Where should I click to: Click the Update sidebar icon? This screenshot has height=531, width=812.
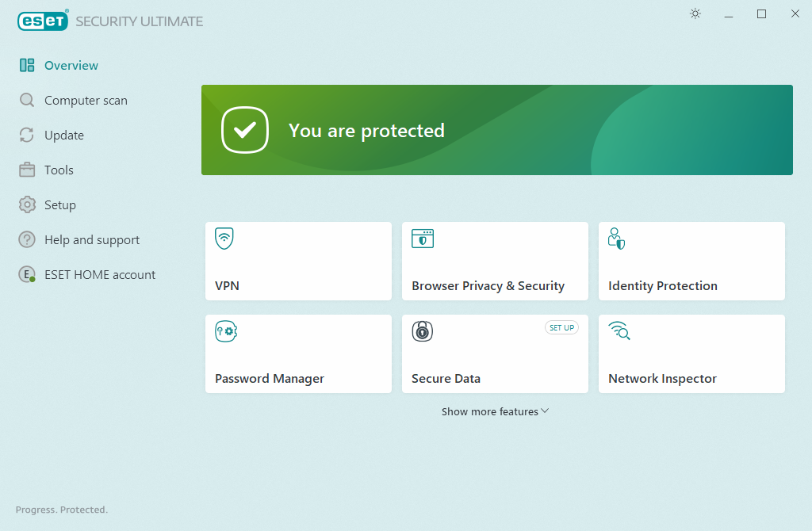click(x=26, y=135)
